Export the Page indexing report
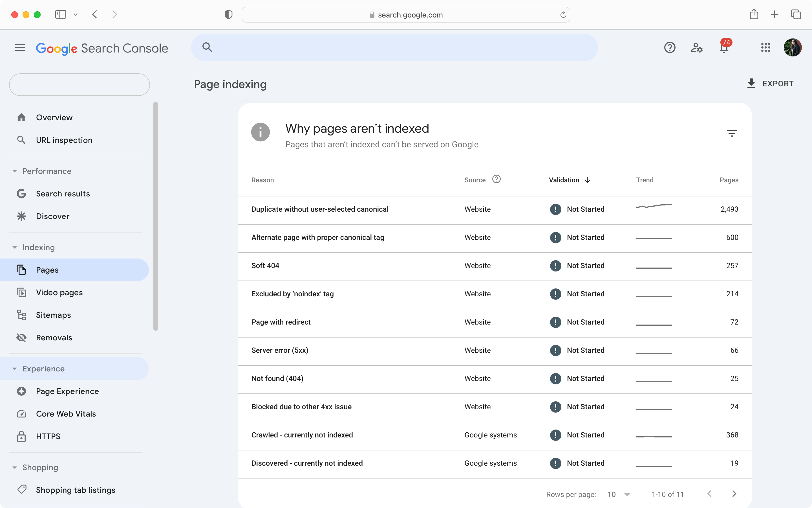 (x=770, y=83)
